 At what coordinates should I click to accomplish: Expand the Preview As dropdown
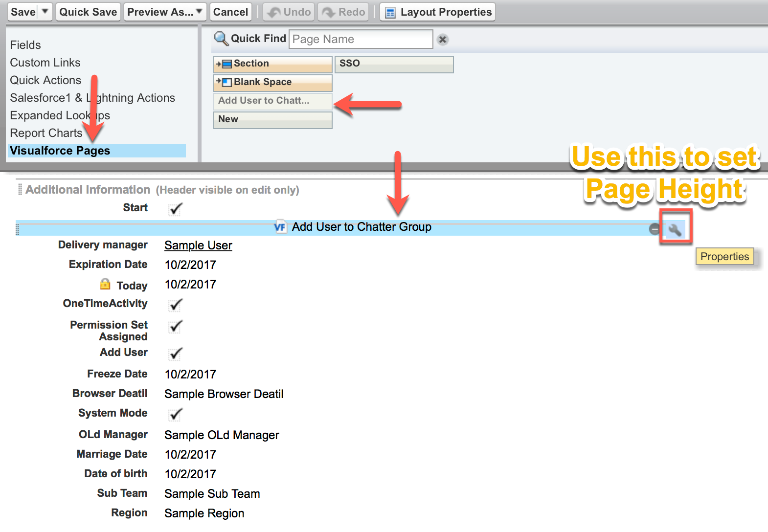coord(199,12)
